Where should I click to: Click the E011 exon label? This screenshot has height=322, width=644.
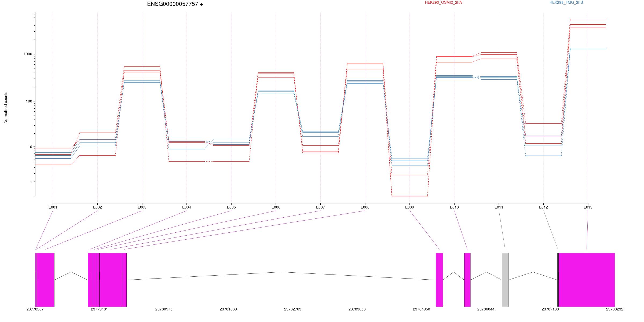pyautogui.click(x=499, y=207)
